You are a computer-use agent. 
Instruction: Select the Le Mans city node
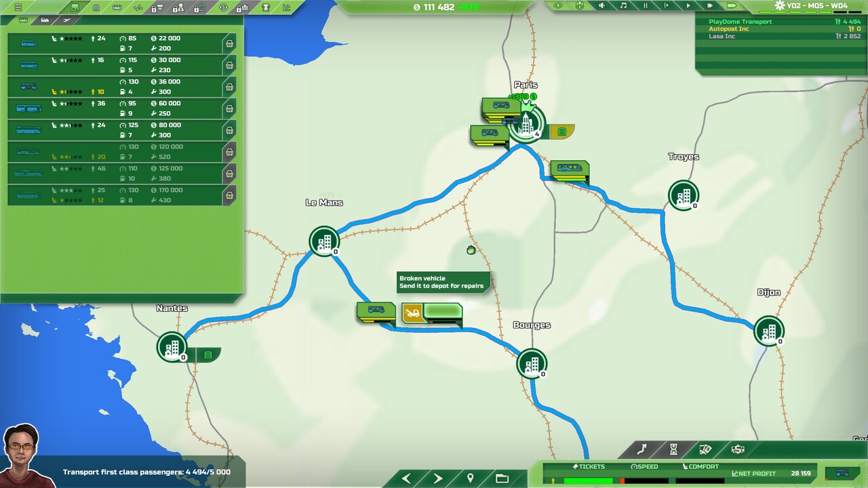point(324,241)
